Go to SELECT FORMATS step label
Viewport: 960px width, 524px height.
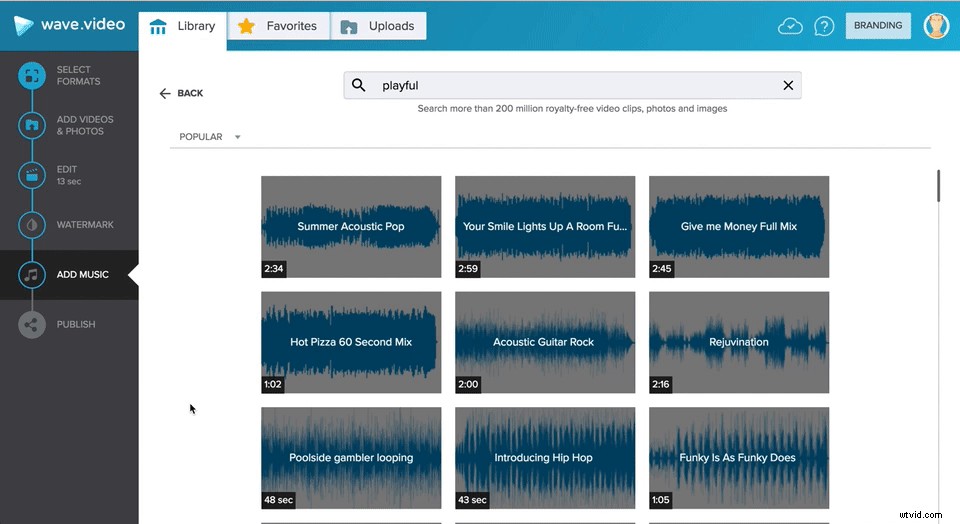point(78,75)
